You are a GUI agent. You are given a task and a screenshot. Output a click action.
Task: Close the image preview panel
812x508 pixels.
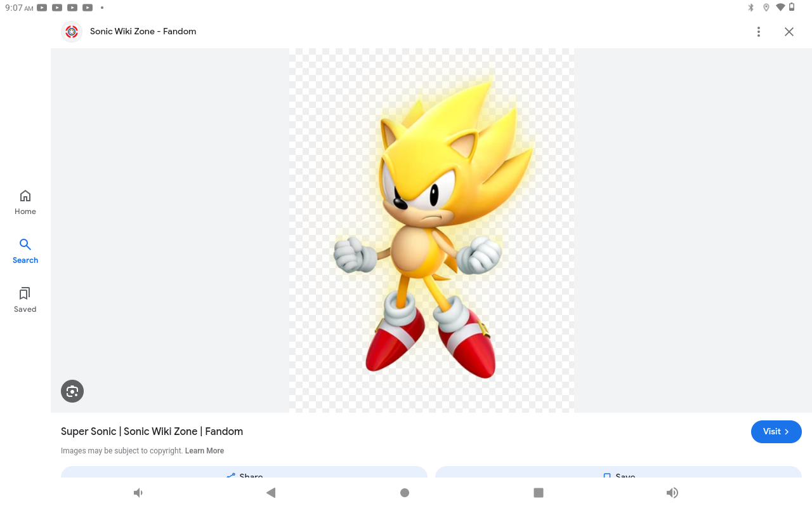pos(789,32)
